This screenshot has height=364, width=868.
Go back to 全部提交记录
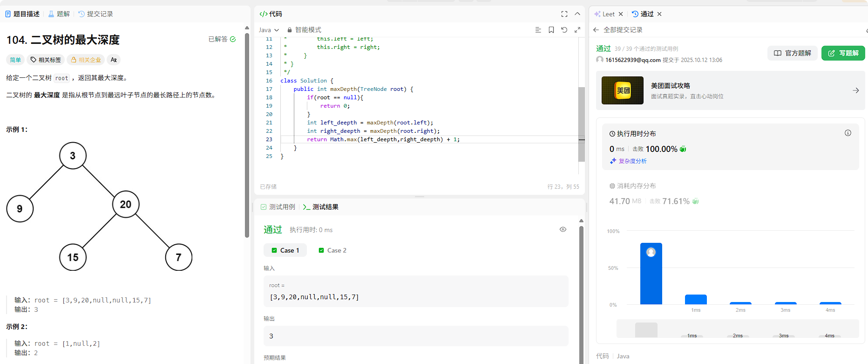(x=618, y=30)
